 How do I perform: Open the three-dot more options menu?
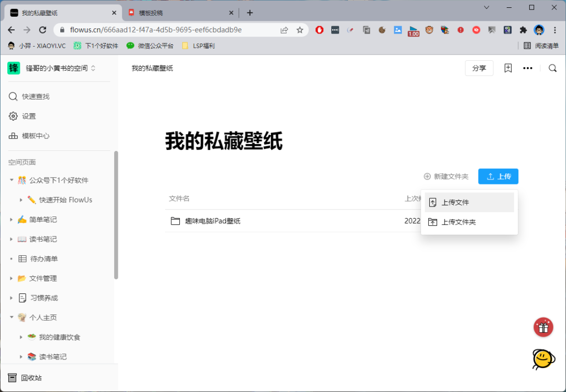pyautogui.click(x=528, y=68)
